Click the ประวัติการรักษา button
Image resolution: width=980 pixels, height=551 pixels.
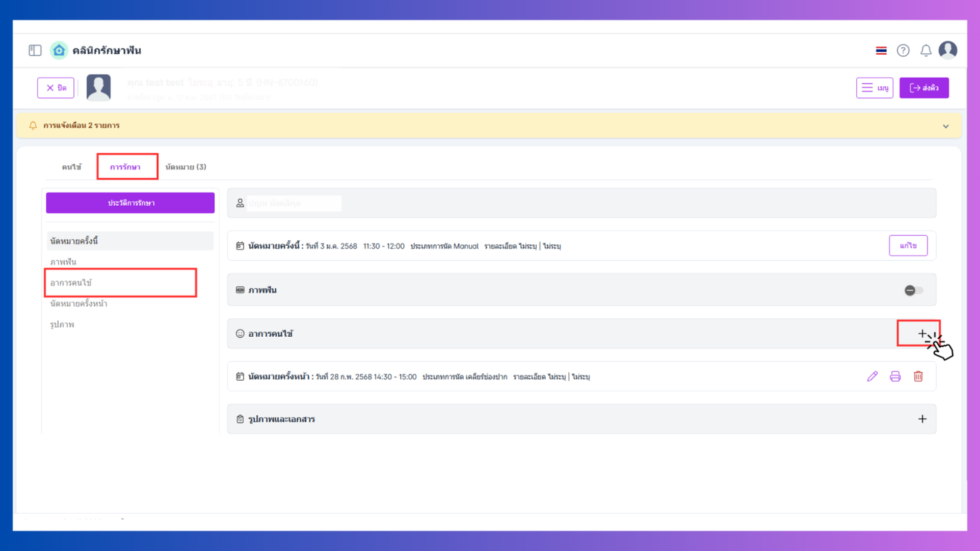(130, 203)
